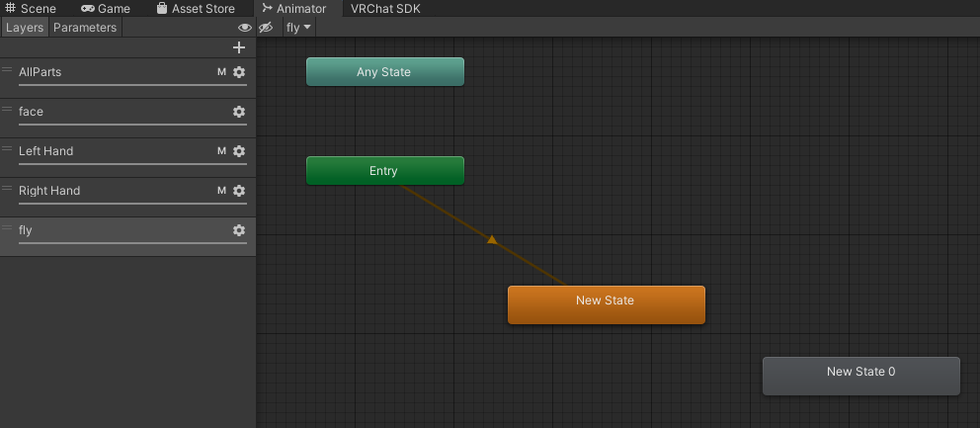Select the fly layer name
The image size is (980, 428).
[25, 230]
